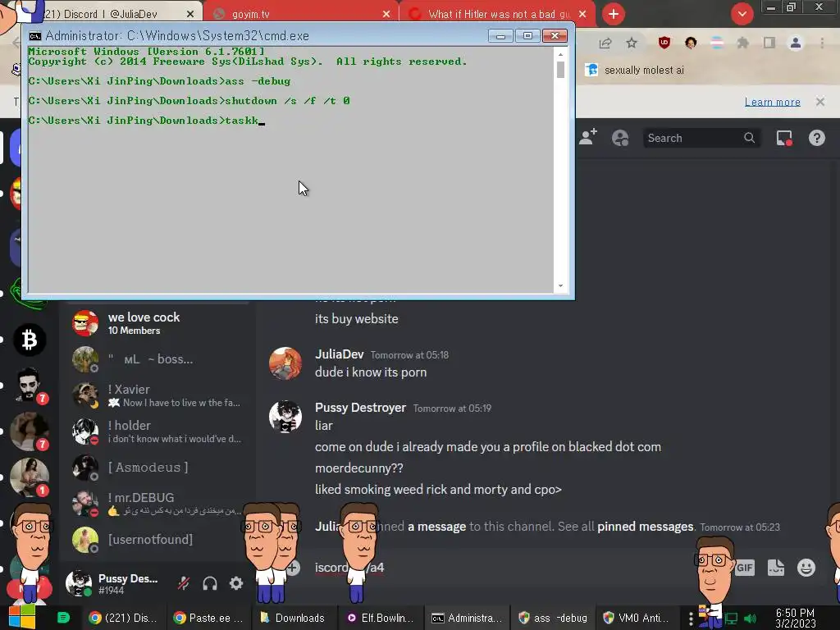Click the striped flag extension icon

[x=717, y=43]
